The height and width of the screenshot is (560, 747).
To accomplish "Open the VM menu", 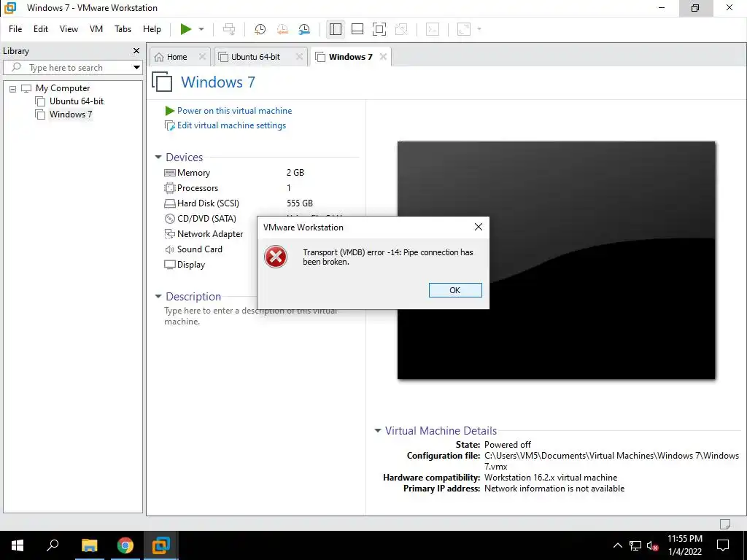I will point(96,29).
